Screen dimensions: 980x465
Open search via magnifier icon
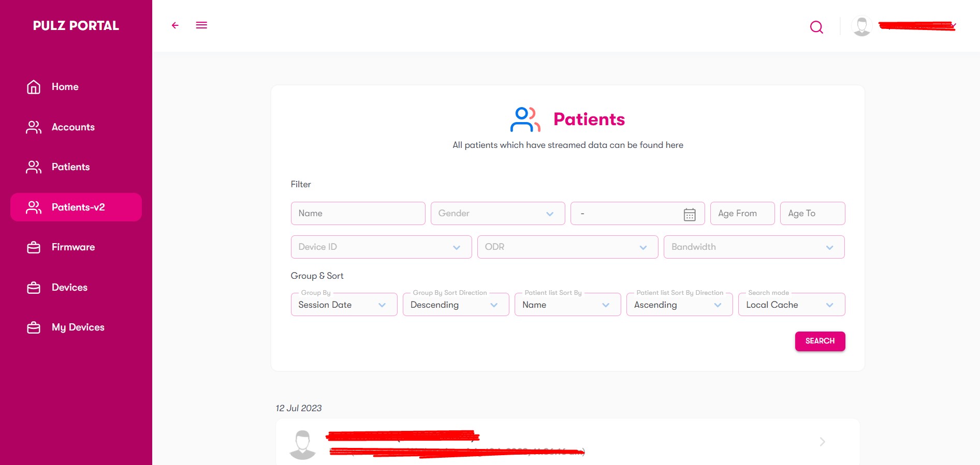pos(816,27)
